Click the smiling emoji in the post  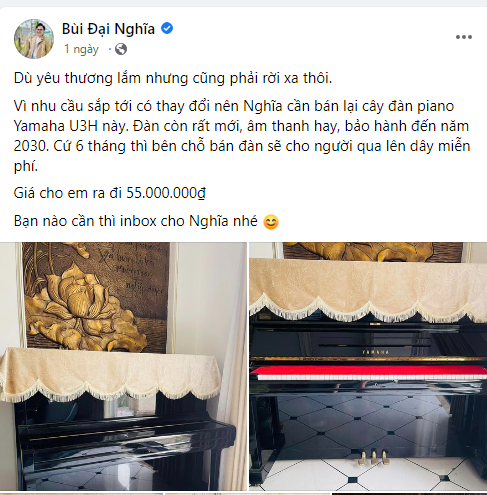tap(271, 222)
